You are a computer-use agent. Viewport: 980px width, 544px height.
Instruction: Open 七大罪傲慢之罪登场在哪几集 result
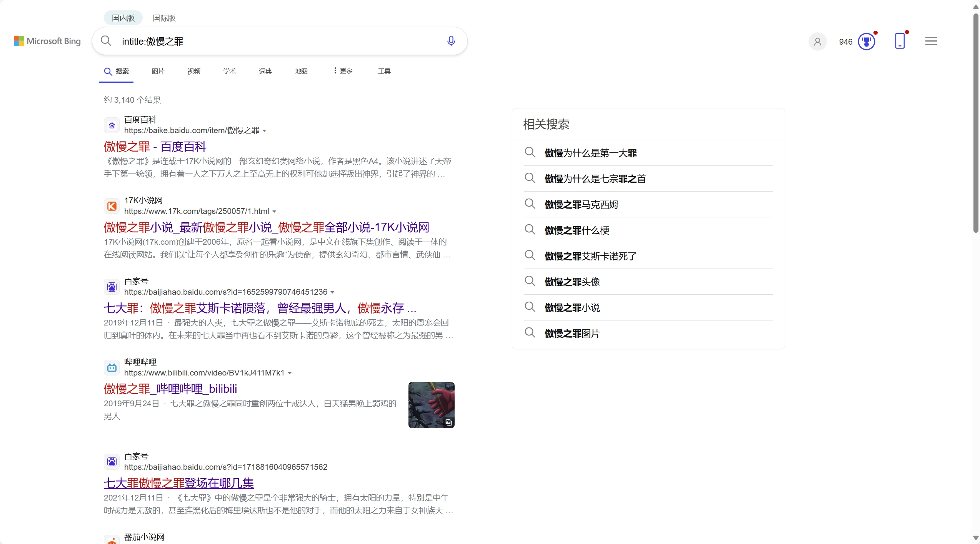(179, 483)
